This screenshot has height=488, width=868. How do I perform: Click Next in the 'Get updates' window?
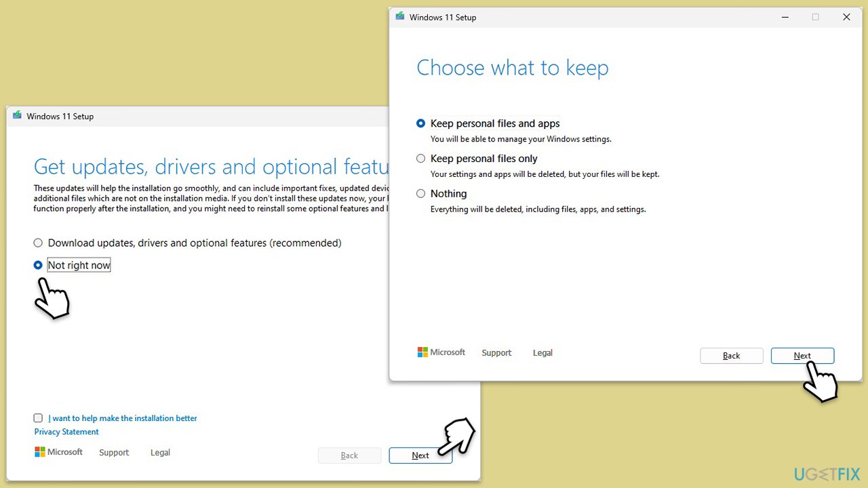420,455
